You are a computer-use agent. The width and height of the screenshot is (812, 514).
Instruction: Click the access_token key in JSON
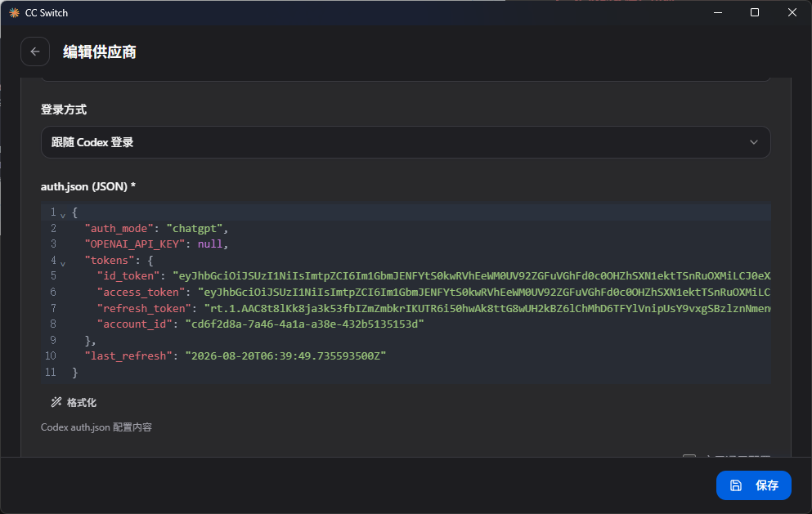click(141, 292)
